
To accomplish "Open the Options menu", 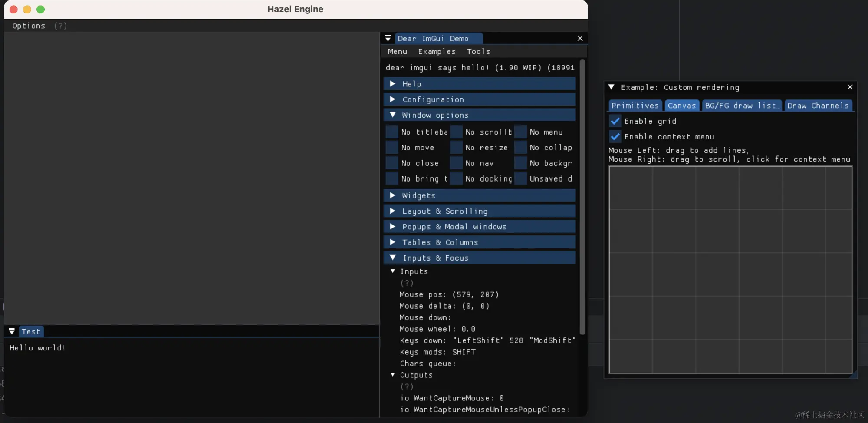I will pos(29,26).
